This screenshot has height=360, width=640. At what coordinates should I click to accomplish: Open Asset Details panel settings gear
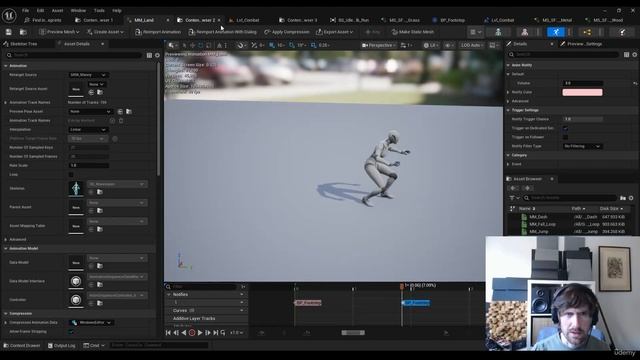tap(157, 55)
